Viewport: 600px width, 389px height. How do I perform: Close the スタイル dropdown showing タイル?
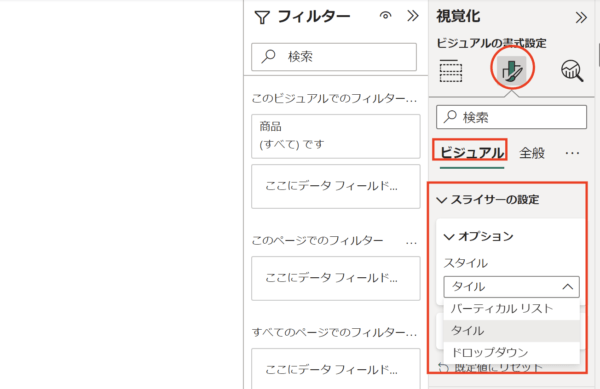coord(511,286)
